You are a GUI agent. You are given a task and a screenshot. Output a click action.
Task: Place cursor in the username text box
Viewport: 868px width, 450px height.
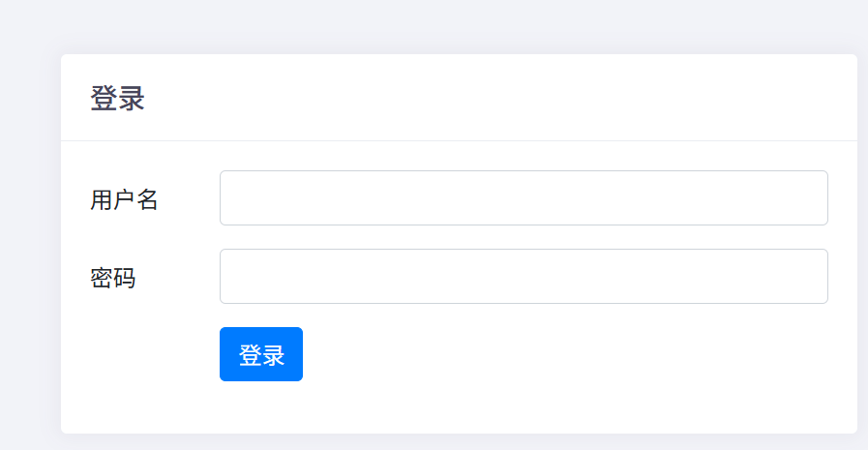pyautogui.click(x=524, y=198)
